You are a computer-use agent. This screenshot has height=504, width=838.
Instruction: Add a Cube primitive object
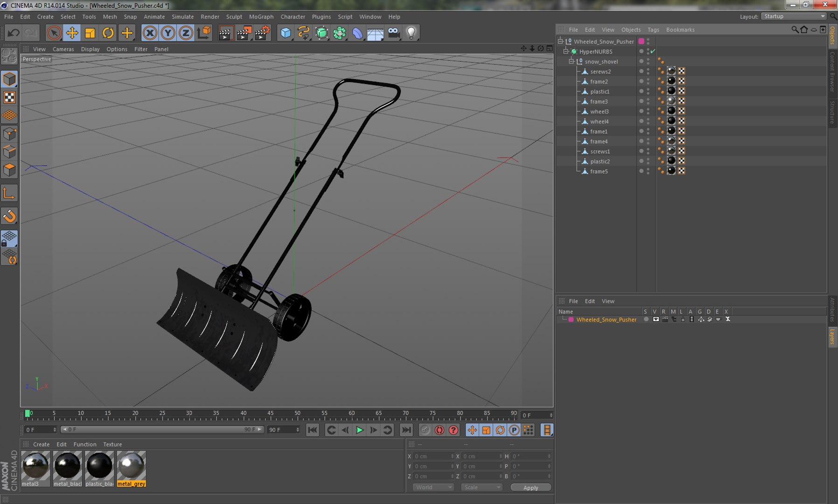point(286,33)
